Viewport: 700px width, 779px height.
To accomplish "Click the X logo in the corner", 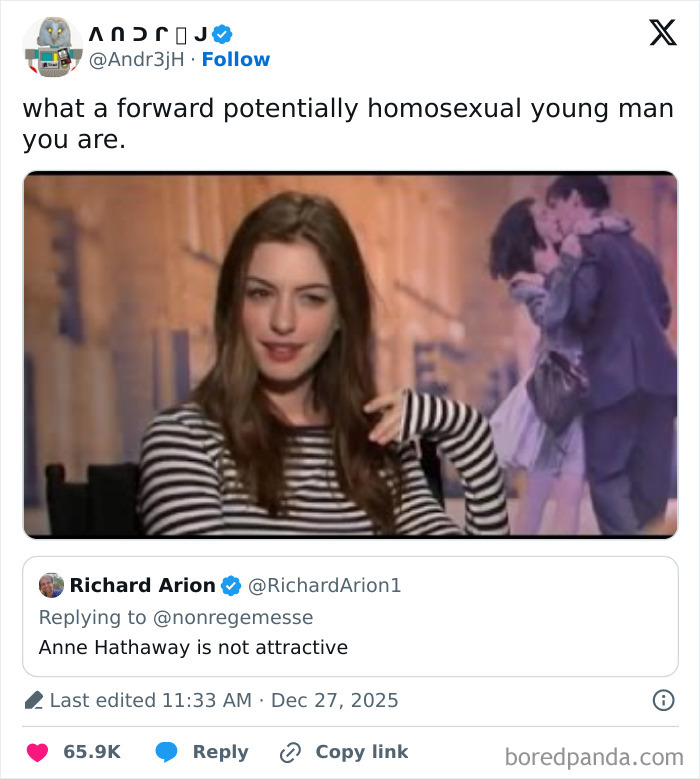I will [662, 34].
